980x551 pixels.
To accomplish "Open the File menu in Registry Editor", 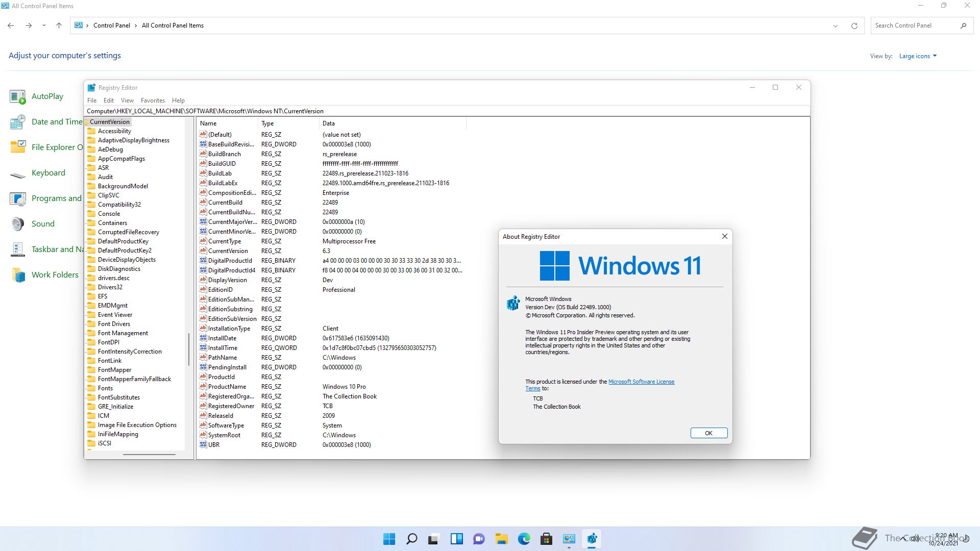I will (92, 101).
